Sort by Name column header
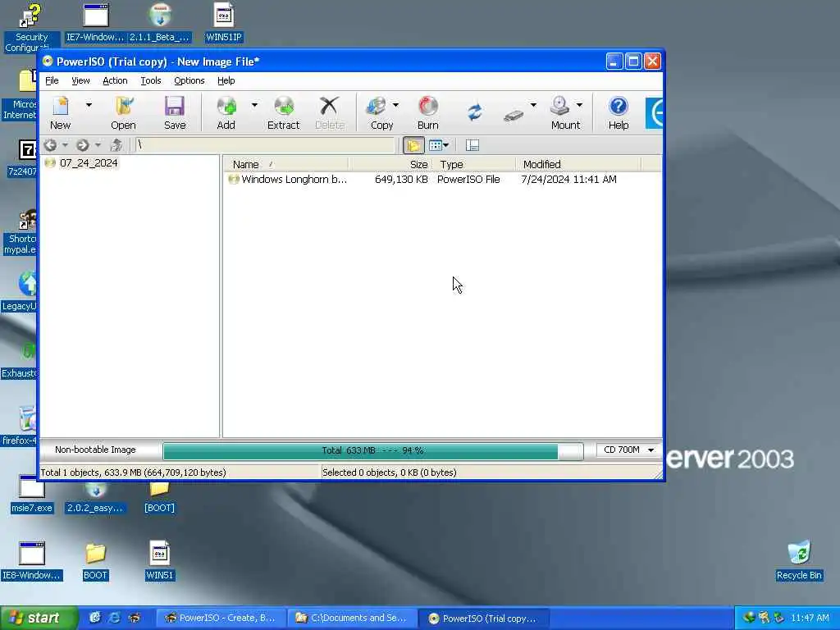Screen dimensions: 840x630 (x=285, y=164)
